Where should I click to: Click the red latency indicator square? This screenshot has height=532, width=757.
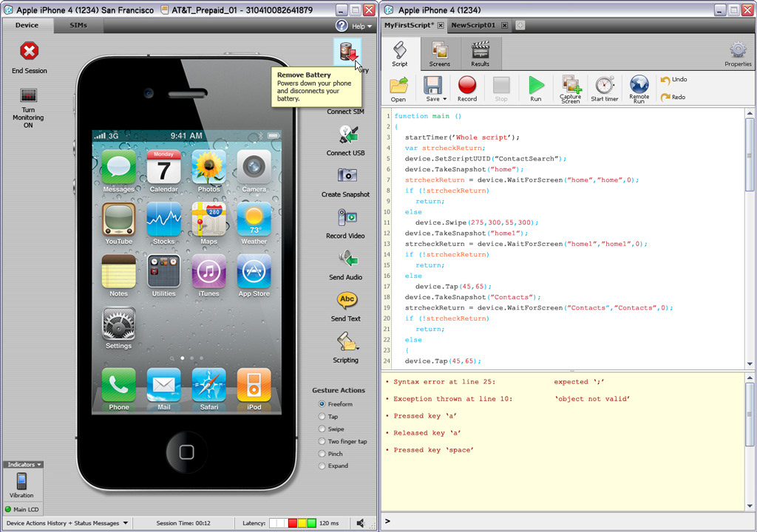tap(293, 523)
